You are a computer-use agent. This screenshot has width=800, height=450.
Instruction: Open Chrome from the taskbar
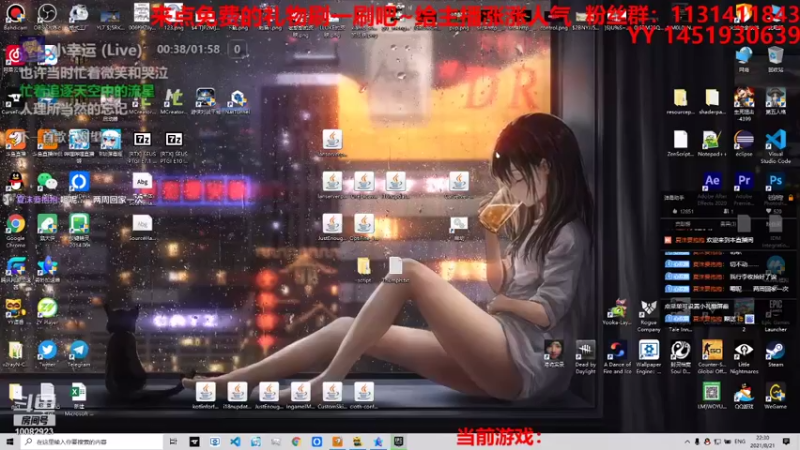[296, 441]
